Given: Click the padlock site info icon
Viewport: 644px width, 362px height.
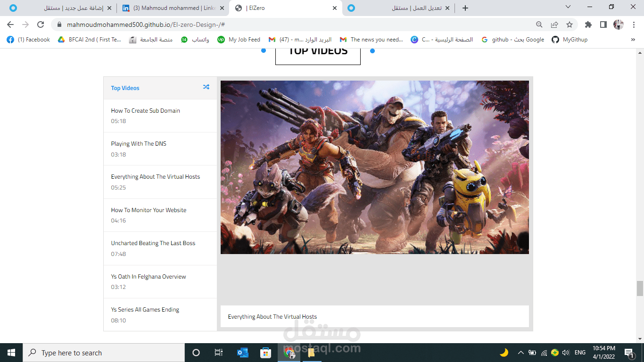Looking at the screenshot, I should click(59, 25).
